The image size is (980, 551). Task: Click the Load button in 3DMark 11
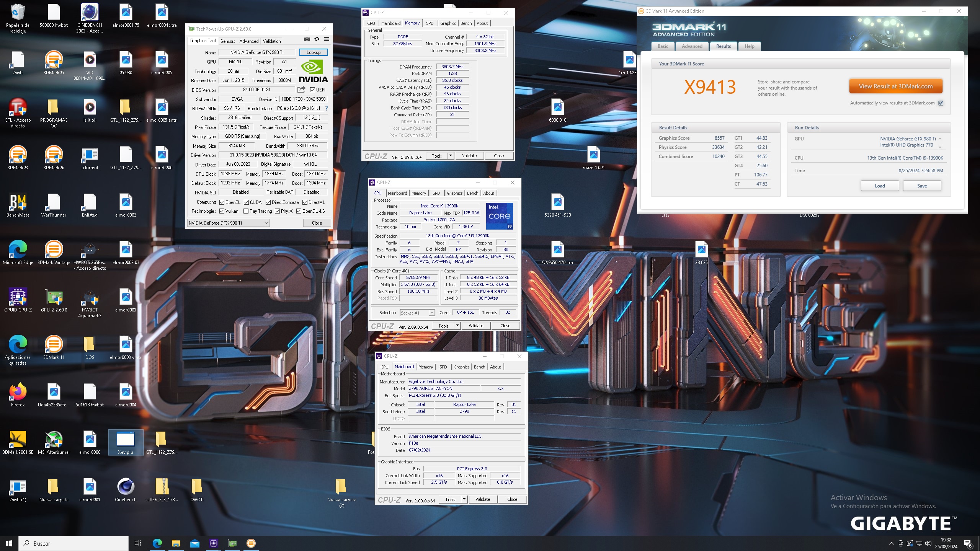pyautogui.click(x=880, y=186)
